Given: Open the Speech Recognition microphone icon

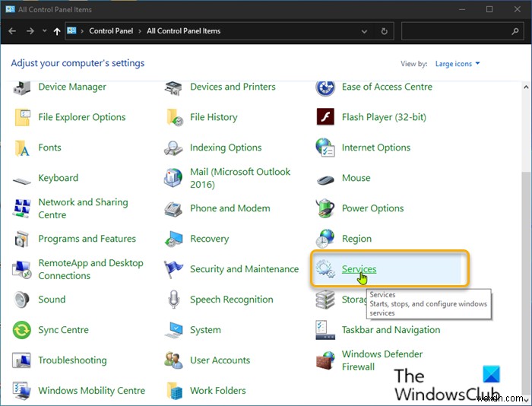Looking at the screenshot, I should point(174,300).
